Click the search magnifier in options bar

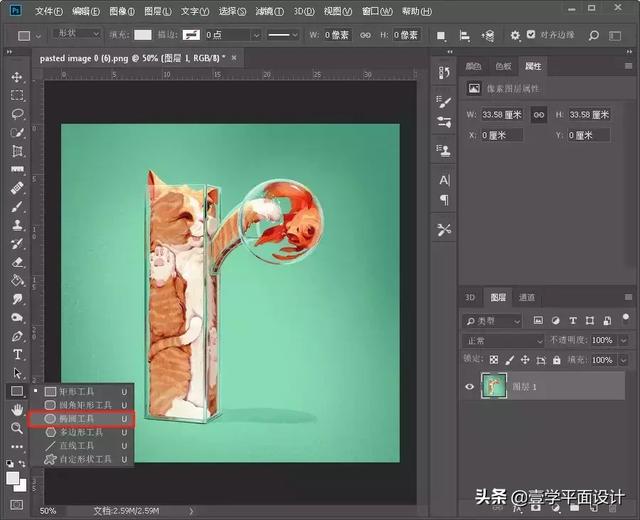(x=593, y=36)
